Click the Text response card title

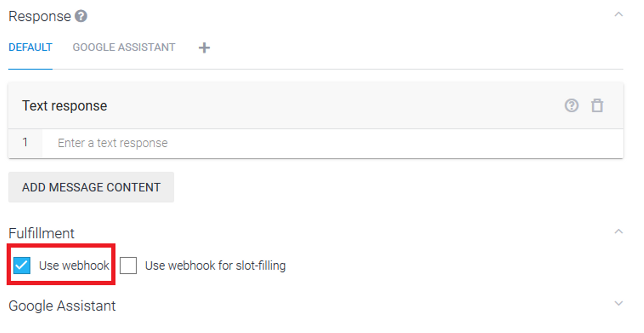(x=65, y=106)
